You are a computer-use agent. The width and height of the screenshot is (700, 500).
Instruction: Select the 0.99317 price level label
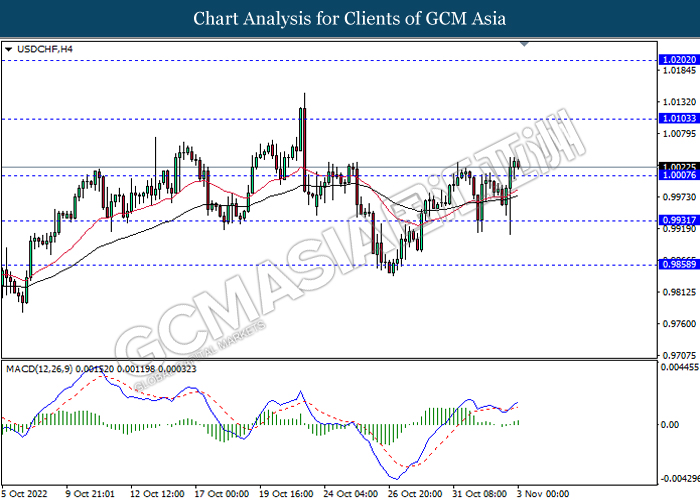[679, 220]
